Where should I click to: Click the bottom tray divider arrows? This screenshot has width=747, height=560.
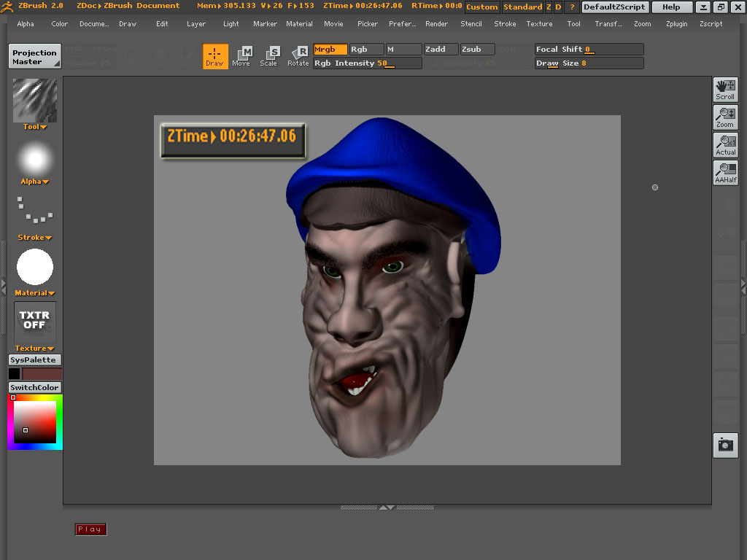[x=387, y=507]
